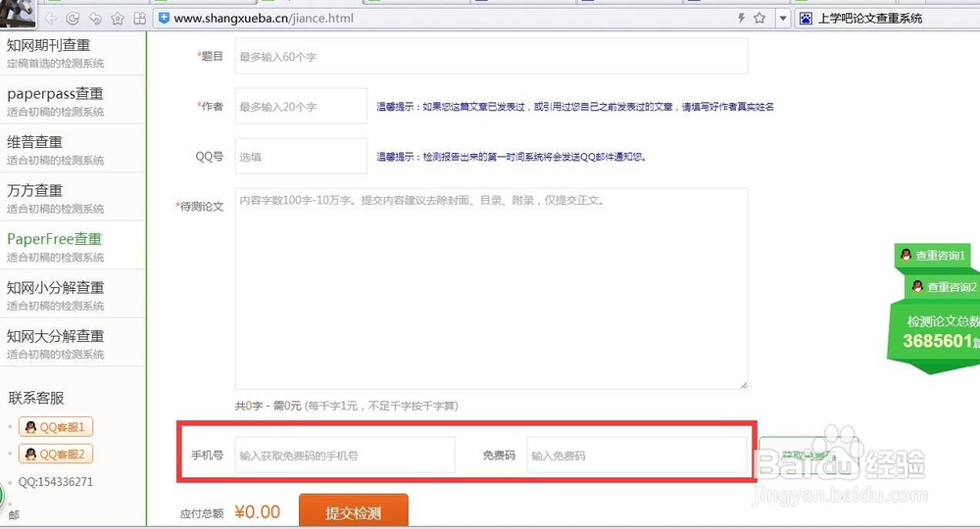The image size is (980, 529).
Task: Focus the 作者 author input field
Action: (x=301, y=106)
